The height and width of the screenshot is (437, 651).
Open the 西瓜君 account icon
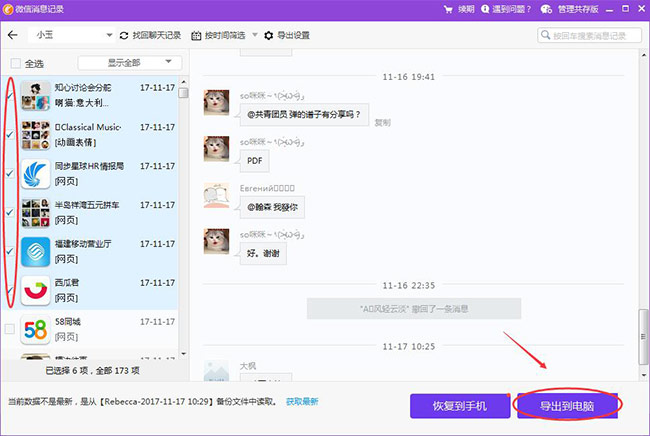coord(35,291)
